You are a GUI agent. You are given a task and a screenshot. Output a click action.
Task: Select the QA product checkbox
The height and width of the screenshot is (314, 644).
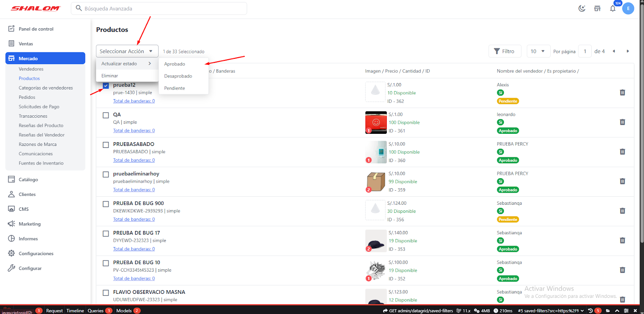[x=106, y=115]
